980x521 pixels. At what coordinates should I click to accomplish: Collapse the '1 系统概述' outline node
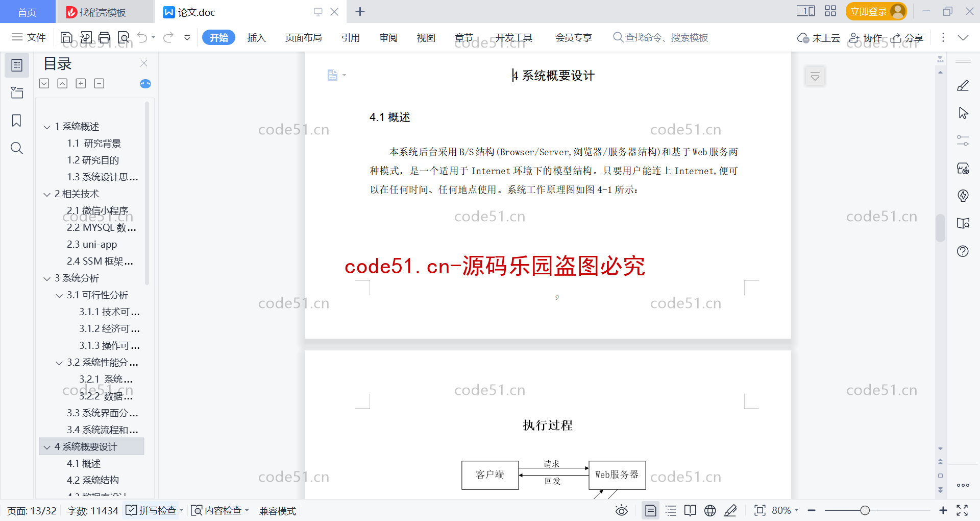[x=47, y=127]
